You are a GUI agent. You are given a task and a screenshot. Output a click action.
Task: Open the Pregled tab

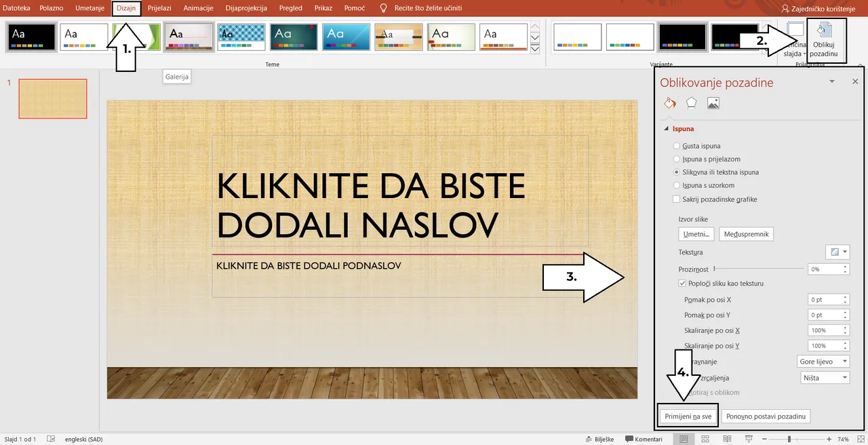pyautogui.click(x=291, y=8)
